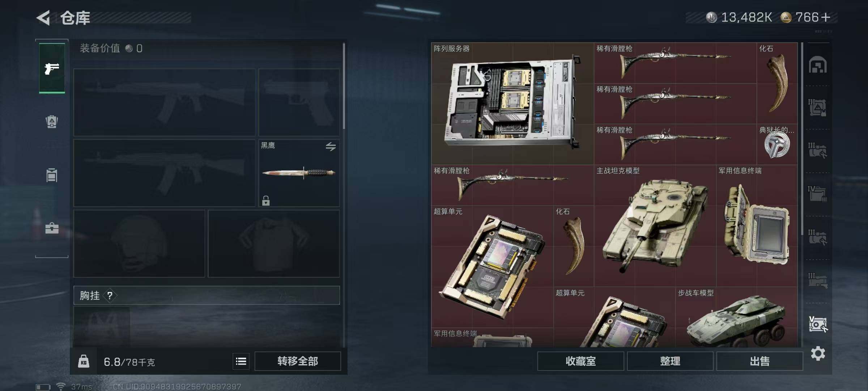Open the settings gear icon
The image size is (868, 391).
coord(818,353)
